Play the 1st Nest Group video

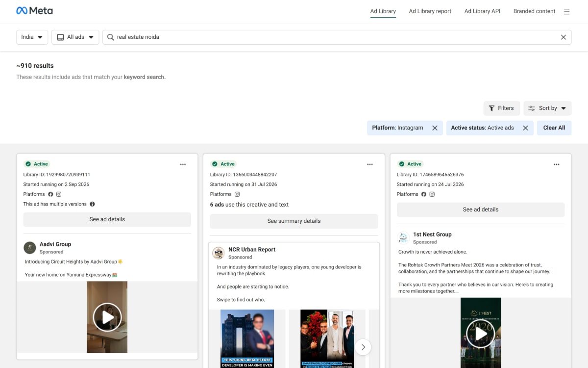coord(481,334)
